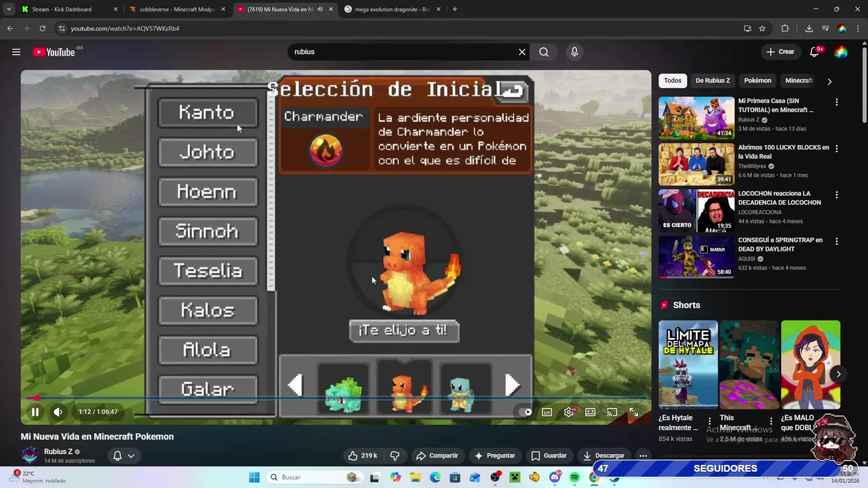Open media controls icon in Chrome toolbar

pyautogui.click(x=825, y=28)
